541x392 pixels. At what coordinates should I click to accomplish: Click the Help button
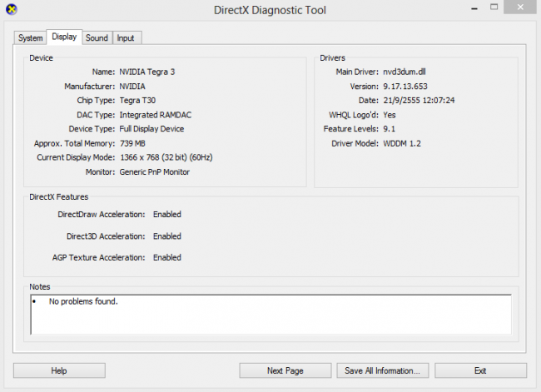[59, 370]
